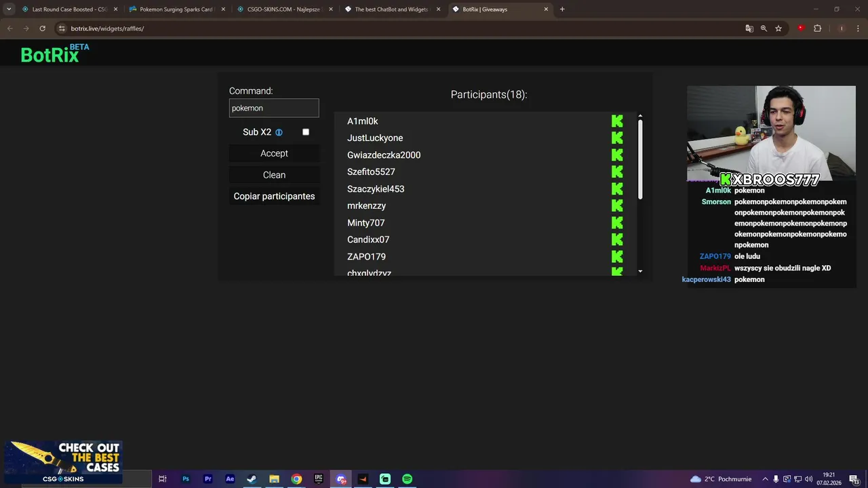The width and height of the screenshot is (868, 488).
Task: Click the Kick icon next to Szefito5527
Action: coord(617,172)
